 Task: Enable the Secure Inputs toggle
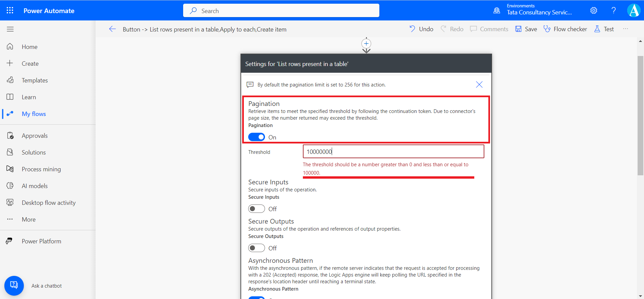[x=257, y=209]
